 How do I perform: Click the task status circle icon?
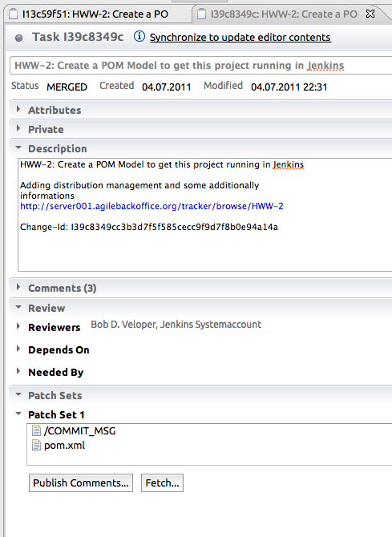point(19,38)
